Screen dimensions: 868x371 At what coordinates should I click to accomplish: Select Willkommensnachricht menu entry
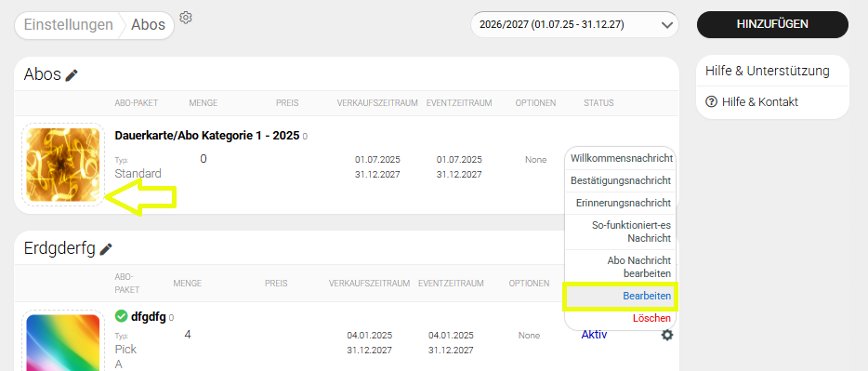621,158
